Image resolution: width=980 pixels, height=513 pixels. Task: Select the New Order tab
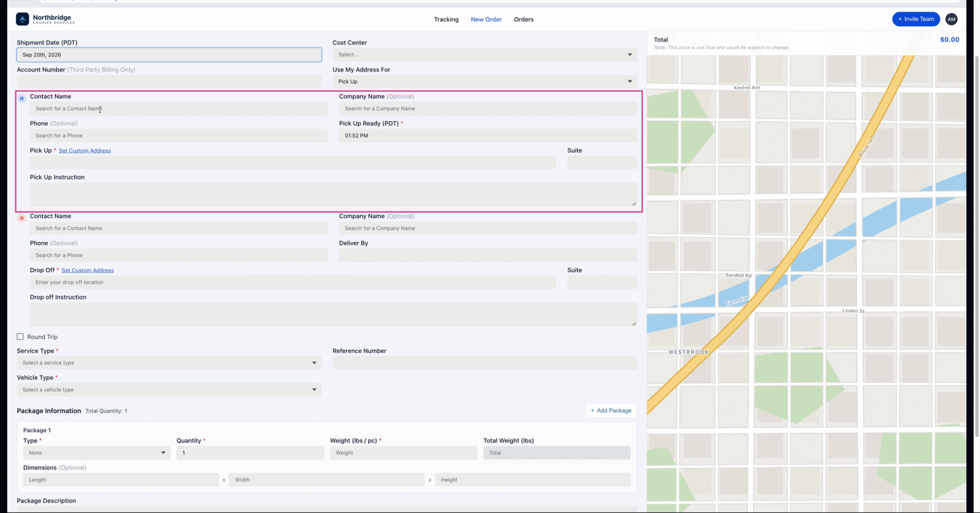click(x=486, y=20)
